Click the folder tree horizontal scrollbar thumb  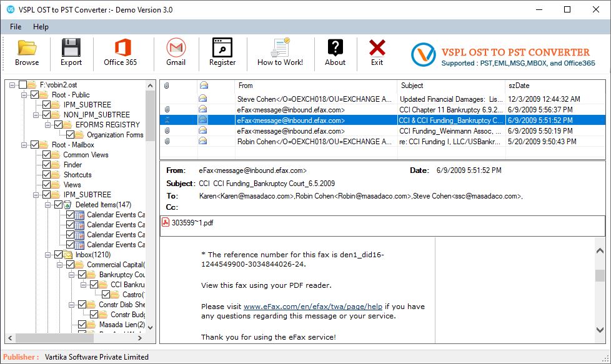(x=54, y=338)
